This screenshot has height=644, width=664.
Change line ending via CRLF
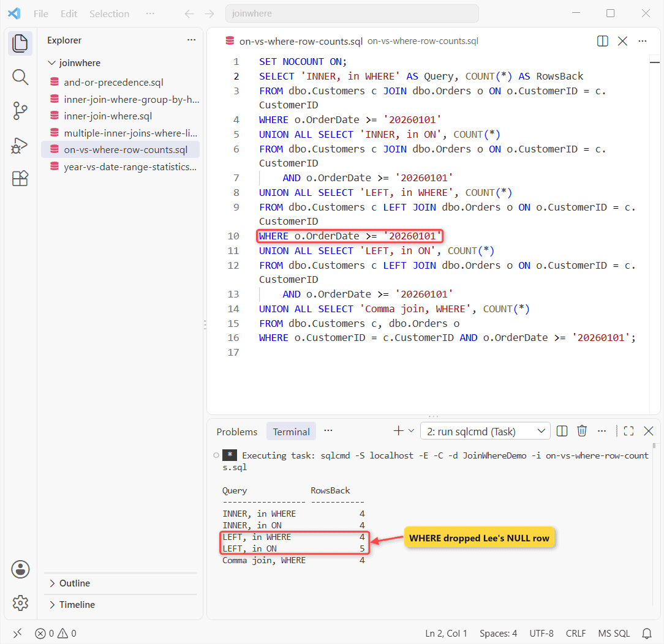tap(576, 633)
